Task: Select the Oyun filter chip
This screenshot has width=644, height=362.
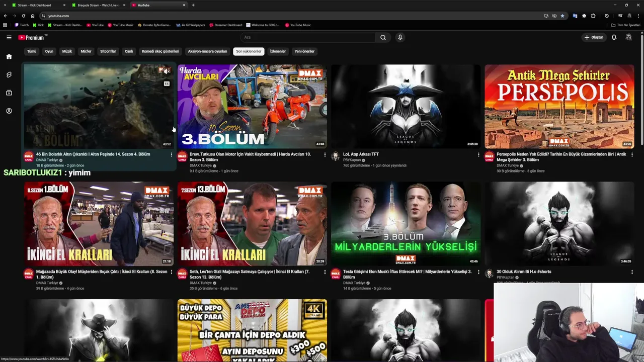Action: tap(49, 51)
